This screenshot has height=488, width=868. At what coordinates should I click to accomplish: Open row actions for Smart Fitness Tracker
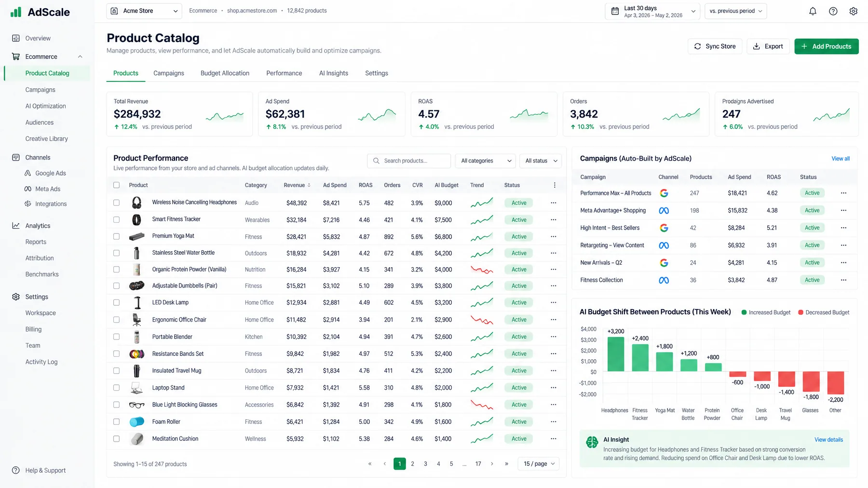pos(554,220)
